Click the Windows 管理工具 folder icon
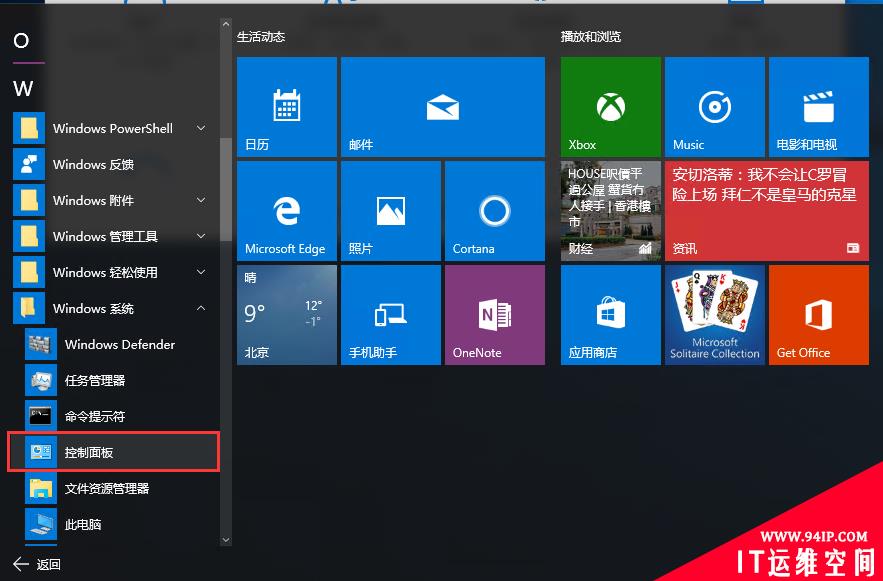 pyautogui.click(x=29, y=236)
